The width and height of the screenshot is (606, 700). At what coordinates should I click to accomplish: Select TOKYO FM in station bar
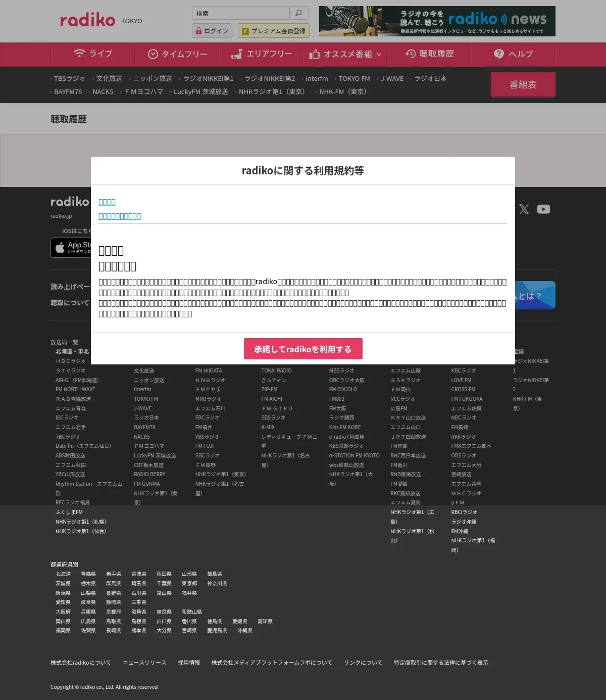click(355, 79)
